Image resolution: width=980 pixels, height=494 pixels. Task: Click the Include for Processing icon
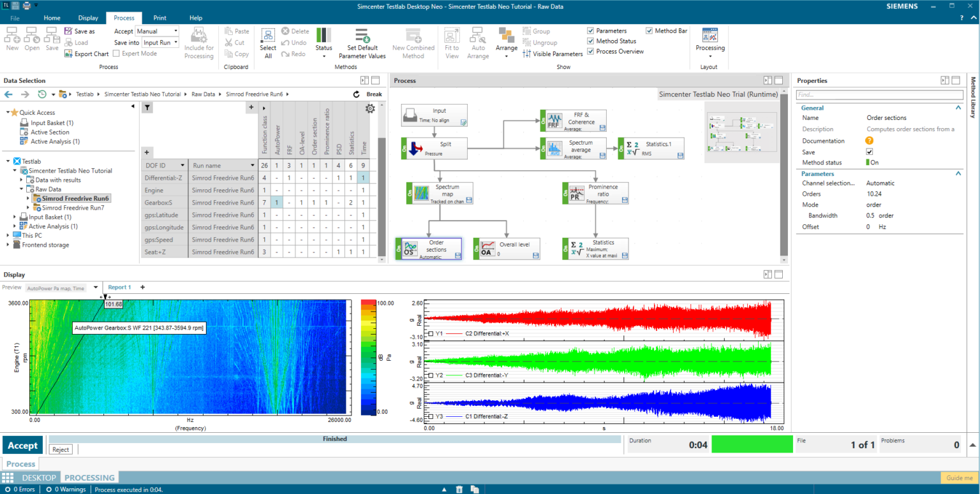tap(199, 43)
